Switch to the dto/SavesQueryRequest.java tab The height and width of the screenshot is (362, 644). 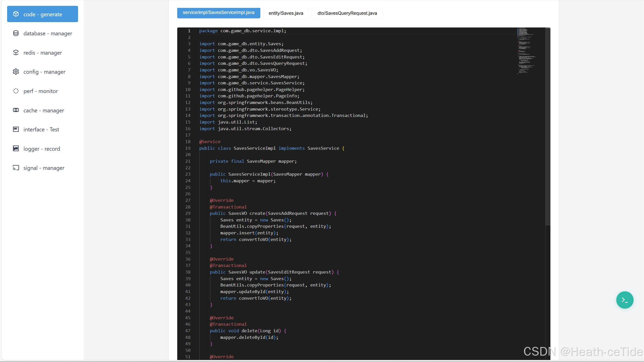[347, 13]
